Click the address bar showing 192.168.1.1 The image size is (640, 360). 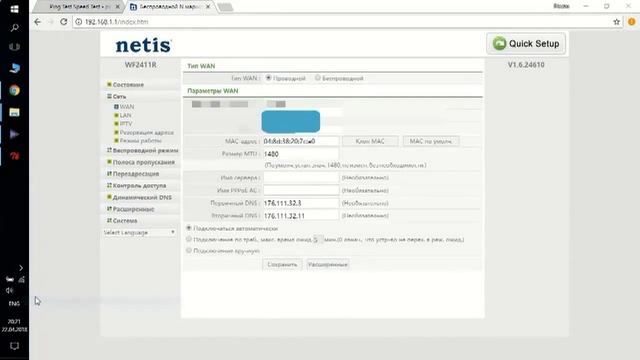[343, 22]
